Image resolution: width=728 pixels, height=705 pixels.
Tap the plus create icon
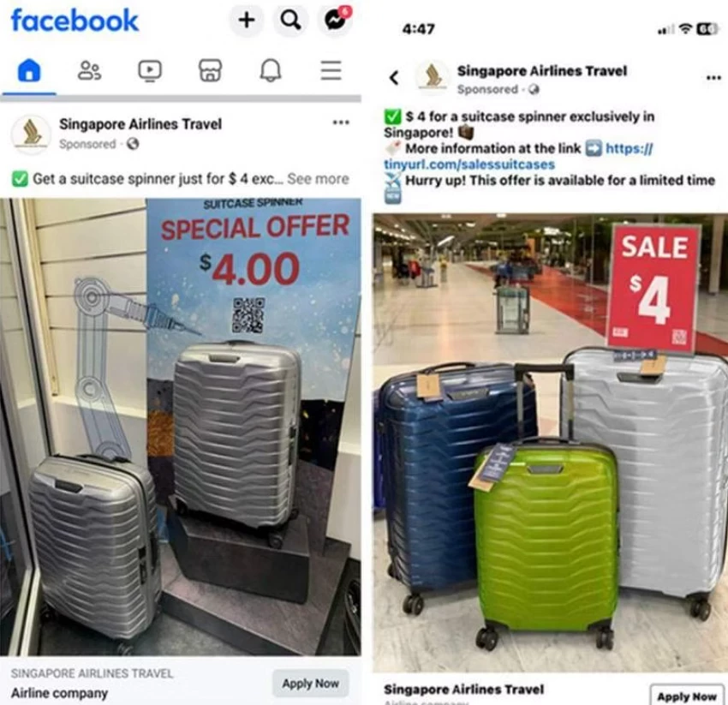[247, 20]
